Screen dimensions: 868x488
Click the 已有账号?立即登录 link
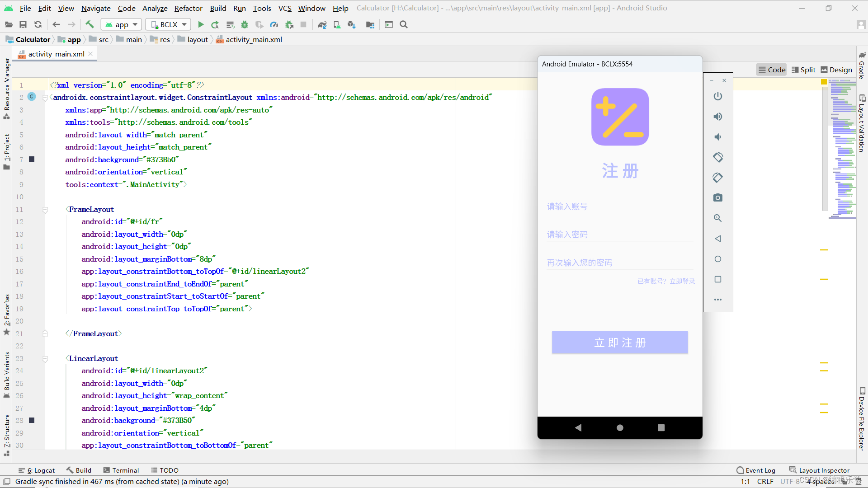[x=666, y=281]
